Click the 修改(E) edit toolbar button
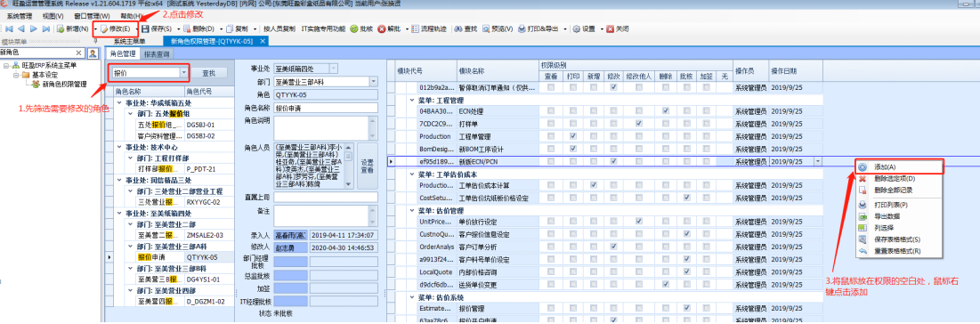The width and height of the screenshot is (980, 324). tap(116, 28)
